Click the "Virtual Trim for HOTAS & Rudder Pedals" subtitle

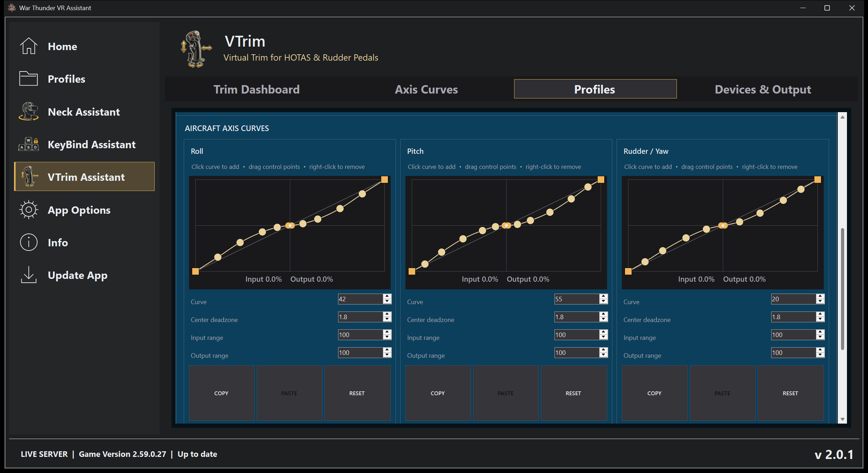[x=301, y=57]
